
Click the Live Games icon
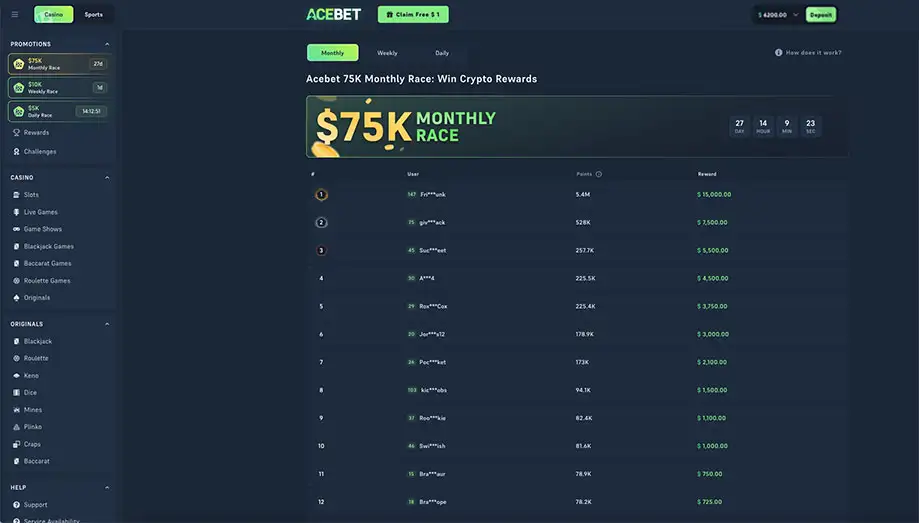click(16, 212)
